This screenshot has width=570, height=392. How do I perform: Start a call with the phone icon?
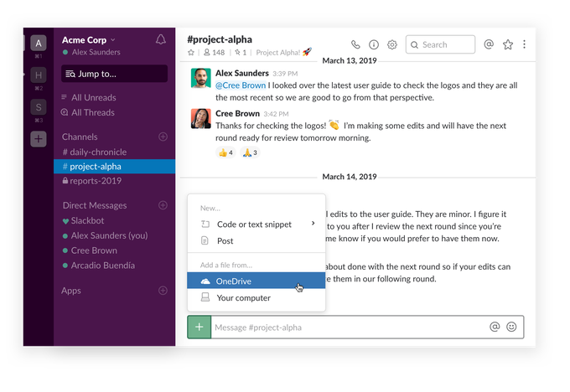click(355, 44)
